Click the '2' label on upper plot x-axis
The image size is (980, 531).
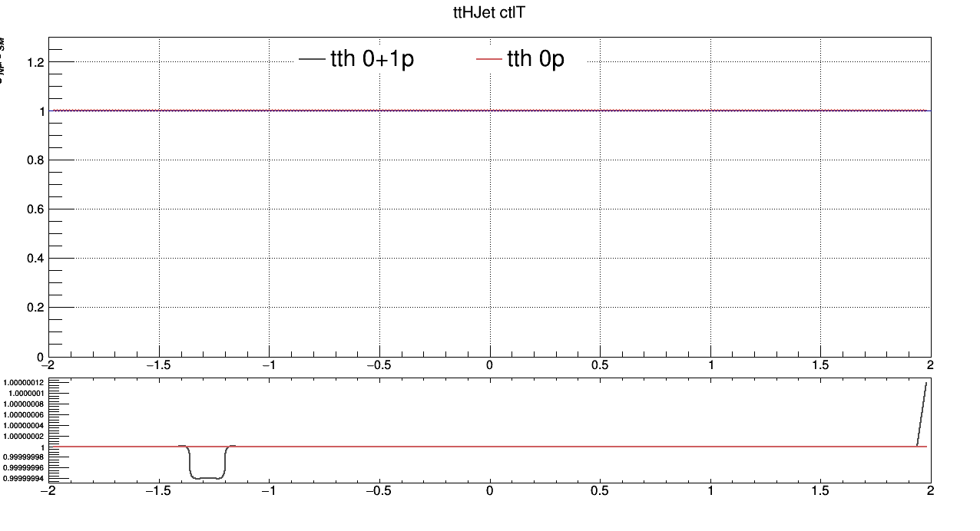click(931, 364)
